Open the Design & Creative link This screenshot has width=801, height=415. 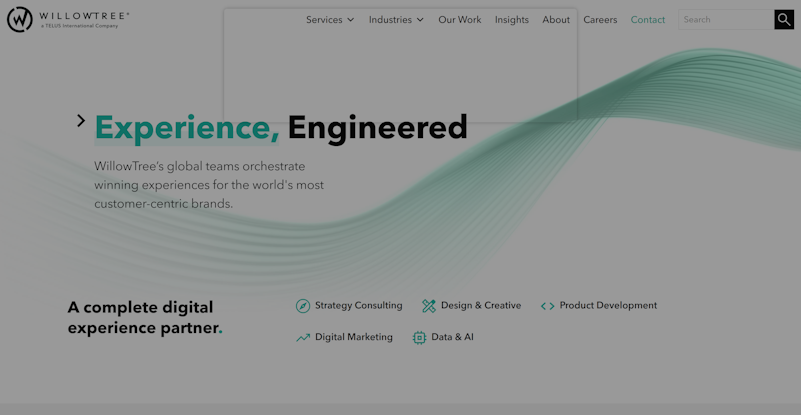coord(481,306)
